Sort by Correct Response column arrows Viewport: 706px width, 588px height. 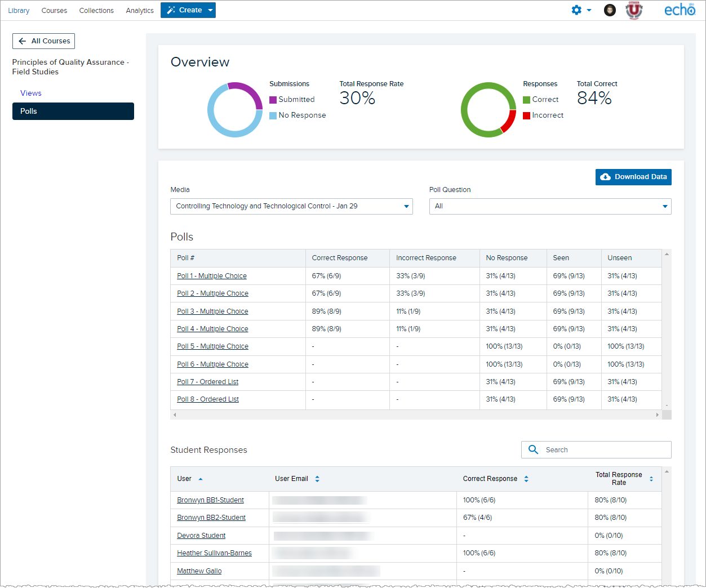pyautogui.click(x=526, y=479)
